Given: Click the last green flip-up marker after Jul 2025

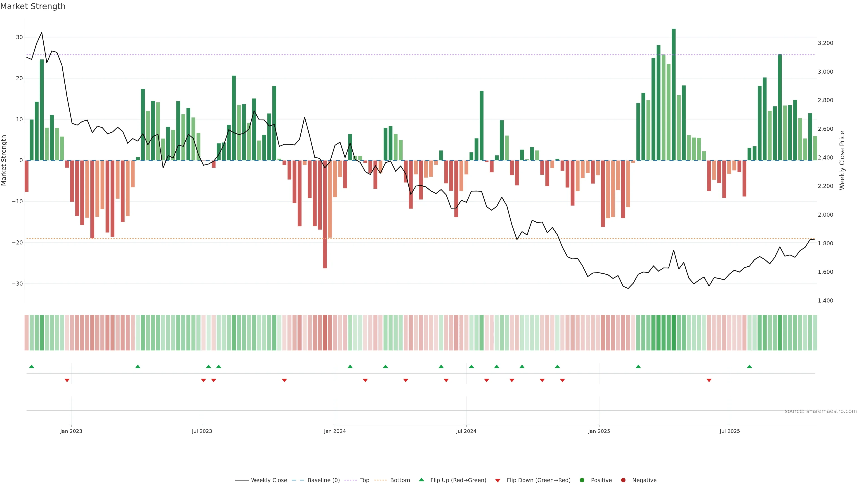Looking at the screenshot, I should (749, 366).
